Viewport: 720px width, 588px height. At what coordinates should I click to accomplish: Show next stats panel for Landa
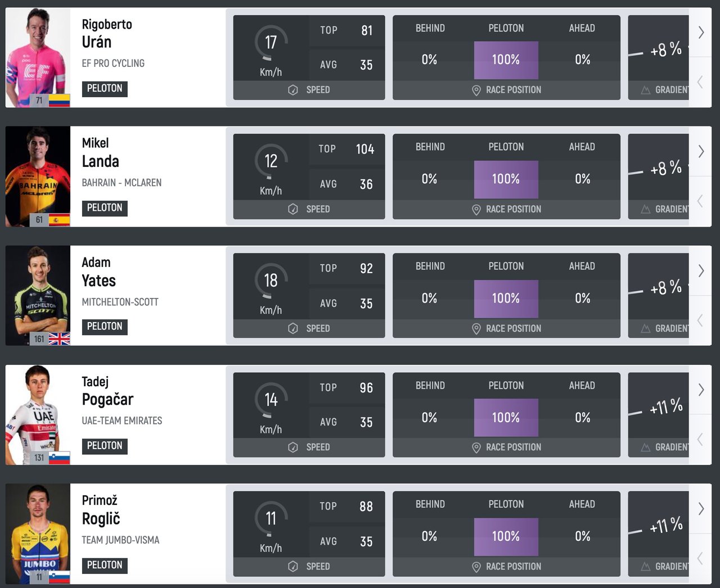(x=701, y=151)
